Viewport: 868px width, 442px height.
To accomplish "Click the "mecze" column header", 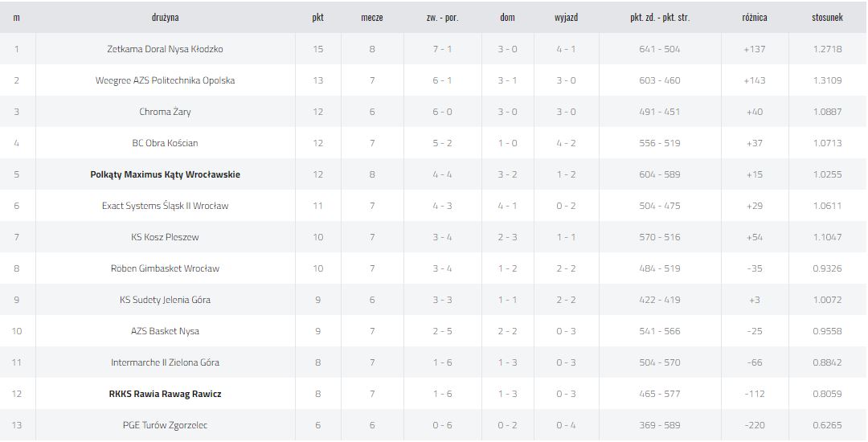I will tap(371, 17).
